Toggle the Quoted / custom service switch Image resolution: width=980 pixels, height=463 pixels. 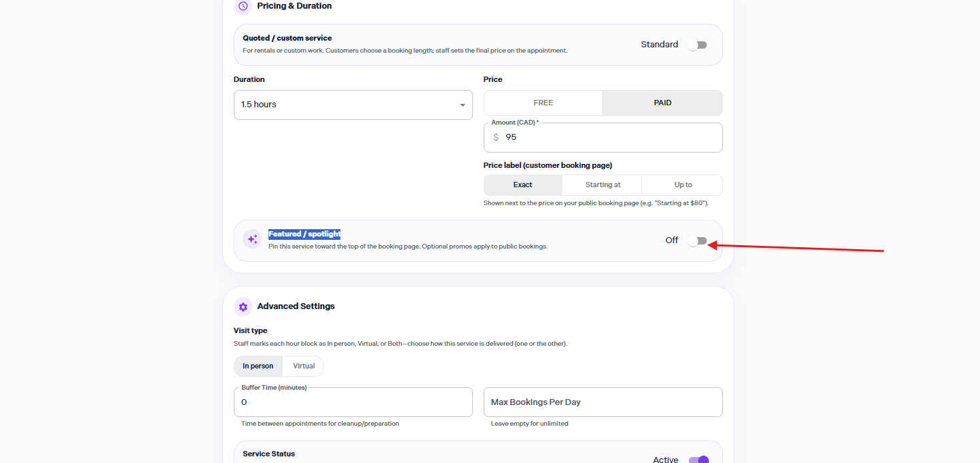(698, 45)
